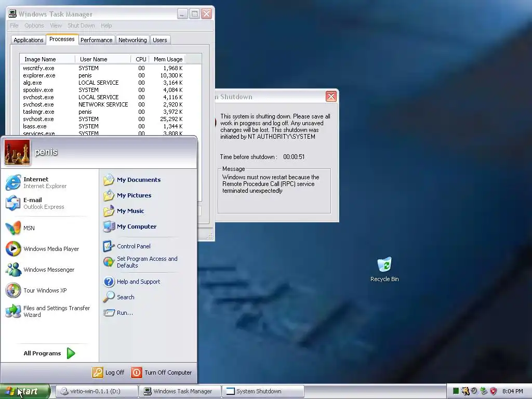Select the Processes tab

pyautogui.click(x=62, y=39)
